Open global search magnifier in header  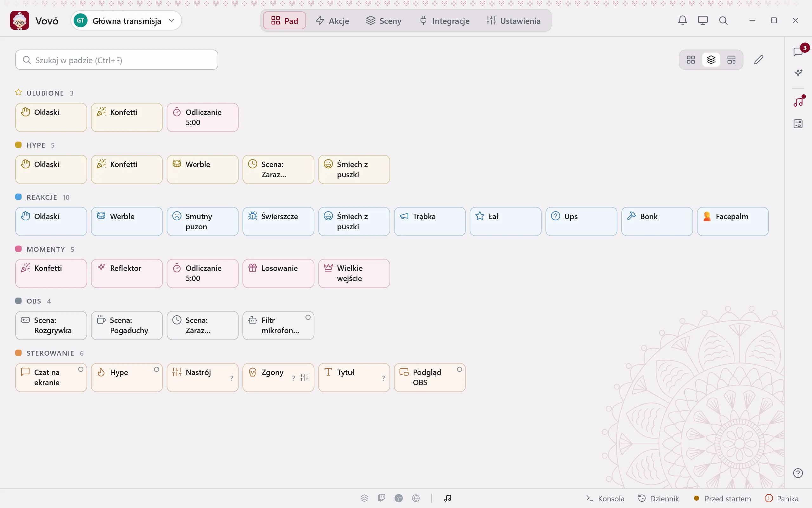724,21
